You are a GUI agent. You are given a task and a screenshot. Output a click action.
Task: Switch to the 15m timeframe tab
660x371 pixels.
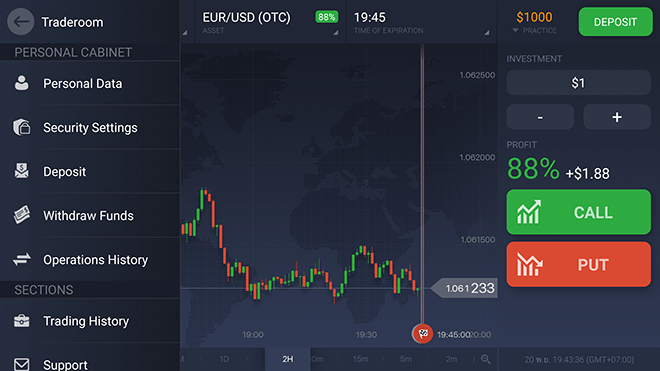tap(360, 359)
